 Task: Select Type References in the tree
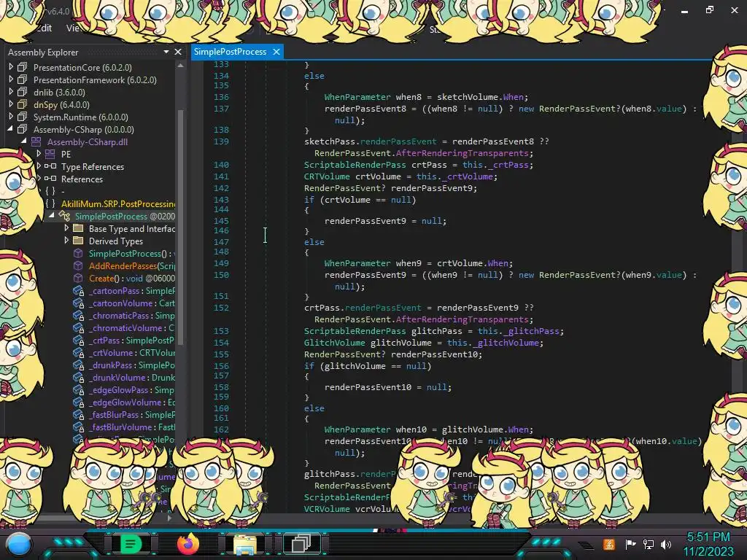coord(93,167)
